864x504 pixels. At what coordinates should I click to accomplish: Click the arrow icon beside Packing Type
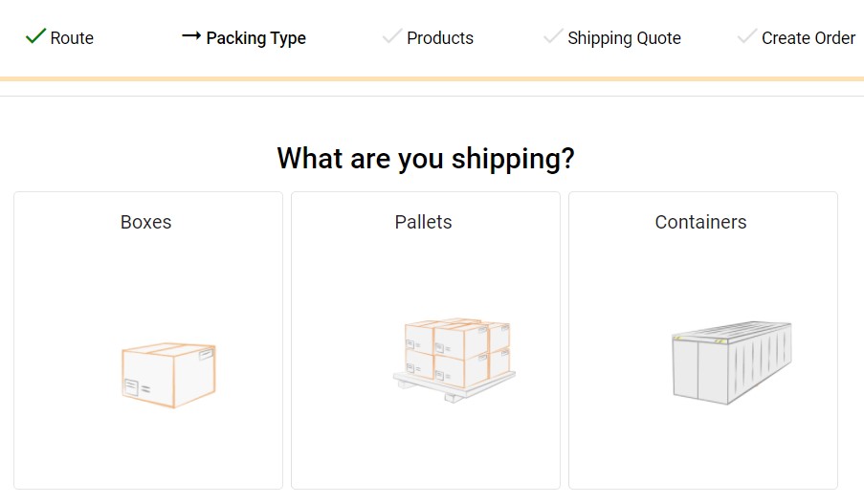[x=191, y=36]
